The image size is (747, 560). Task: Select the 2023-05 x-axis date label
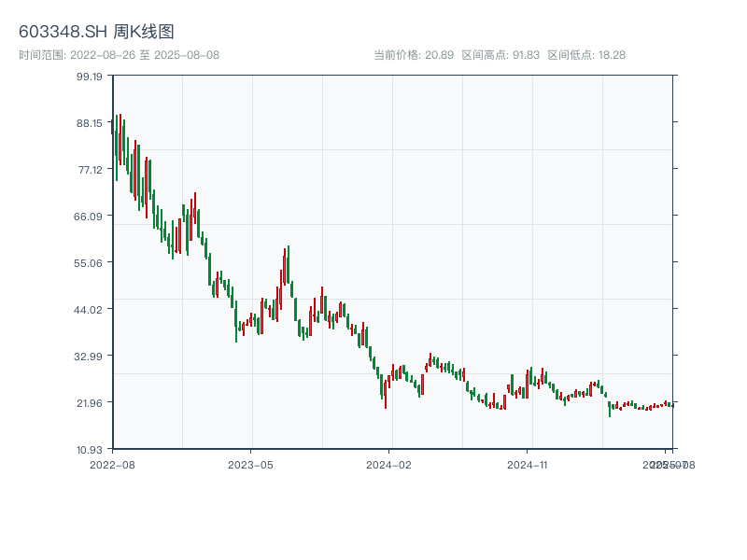(250, 464)
